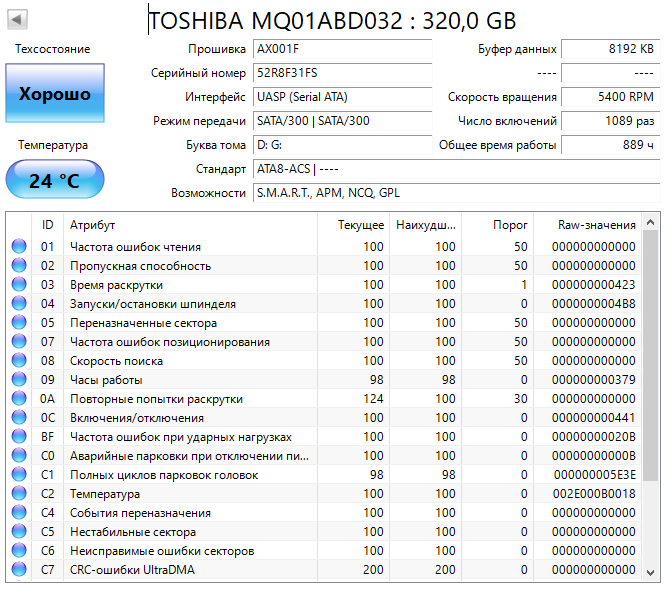This screenshot has height=591, width=668.
Task: Click the 'Порог' column header
Action: click(x=497, y=225)
